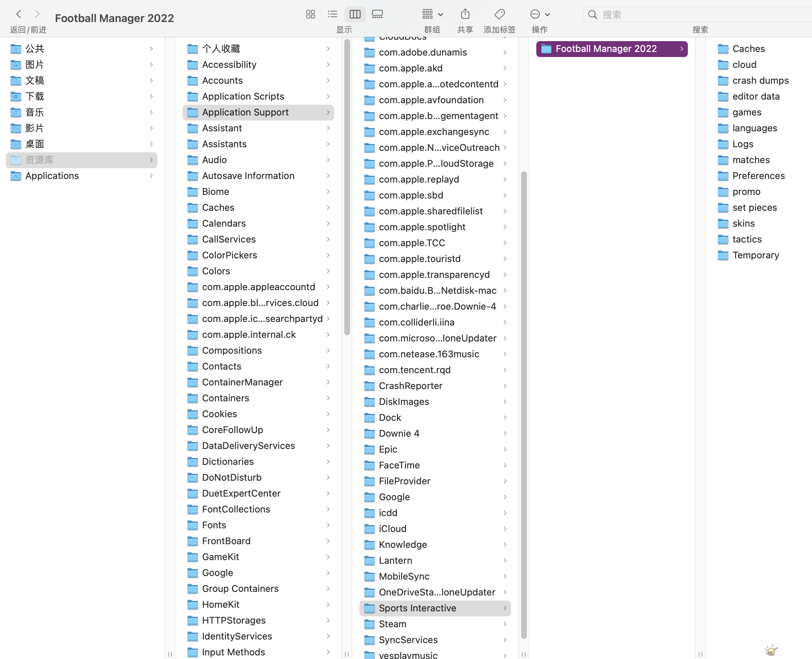Open com.adobe.dunamis folder

click(x=435, y=52)
